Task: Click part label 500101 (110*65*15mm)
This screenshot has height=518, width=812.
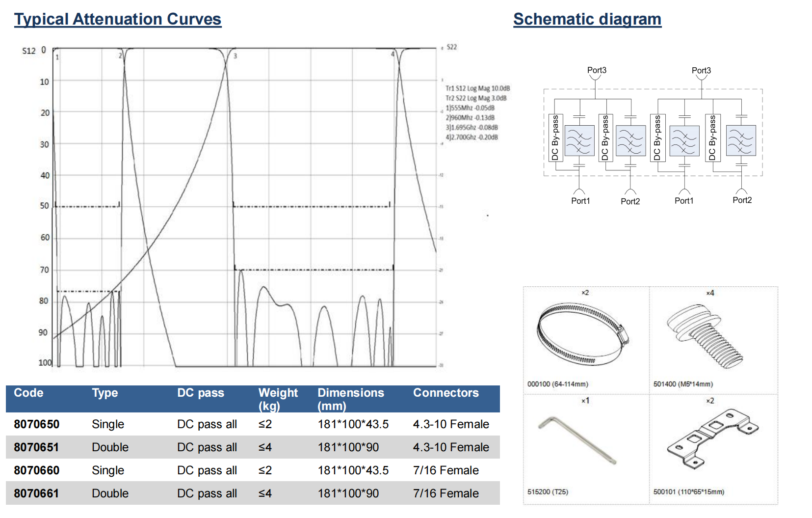Action: (688, 491)
